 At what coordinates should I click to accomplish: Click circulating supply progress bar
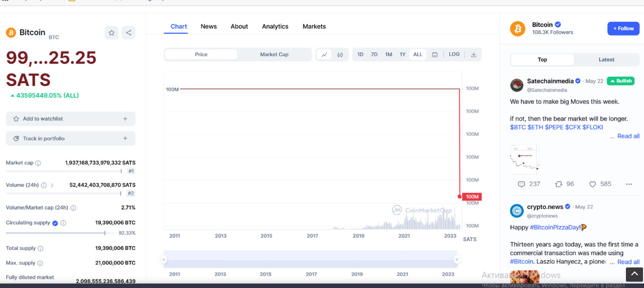pos(60,233)
